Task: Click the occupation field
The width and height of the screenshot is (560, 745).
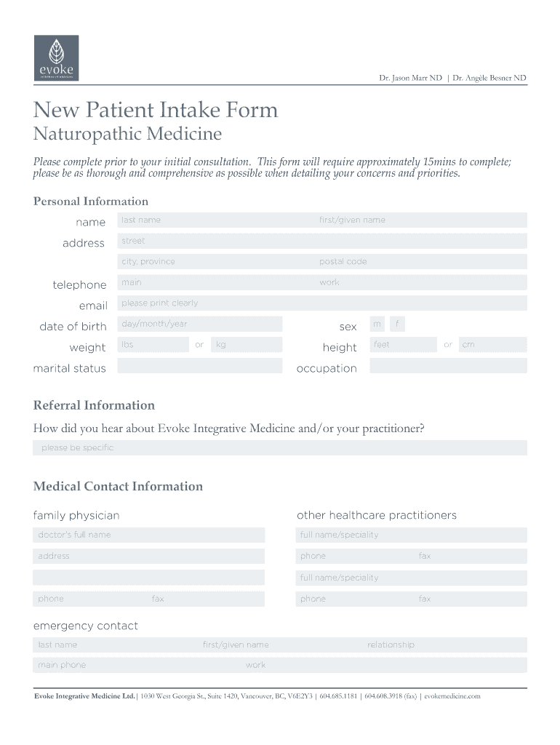Action: tap(448, 366)
